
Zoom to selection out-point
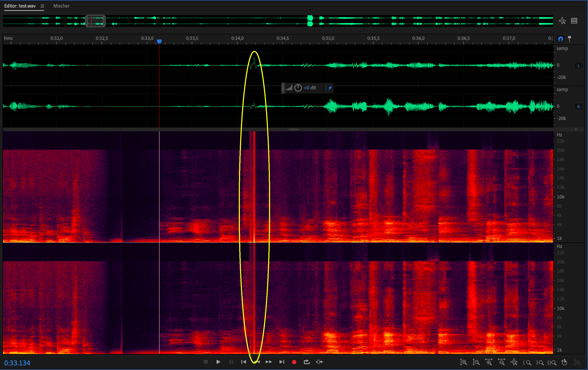click(x=540, y=362)
